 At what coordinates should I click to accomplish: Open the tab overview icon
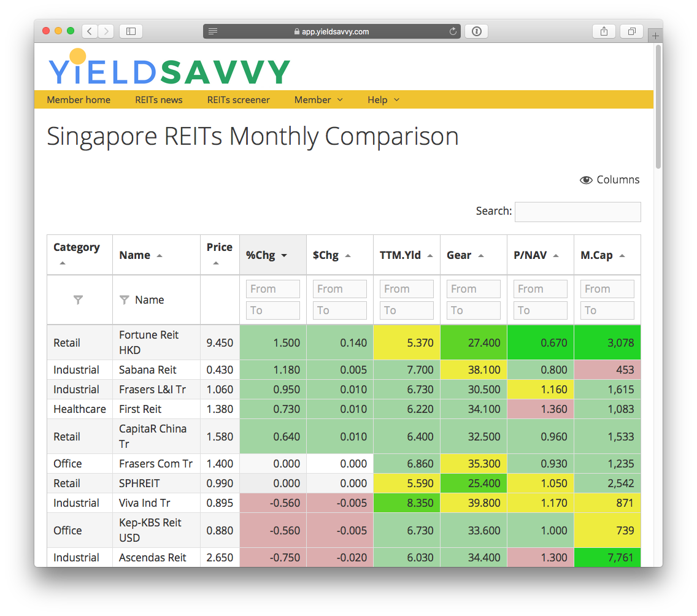click(x=631, y=31)
